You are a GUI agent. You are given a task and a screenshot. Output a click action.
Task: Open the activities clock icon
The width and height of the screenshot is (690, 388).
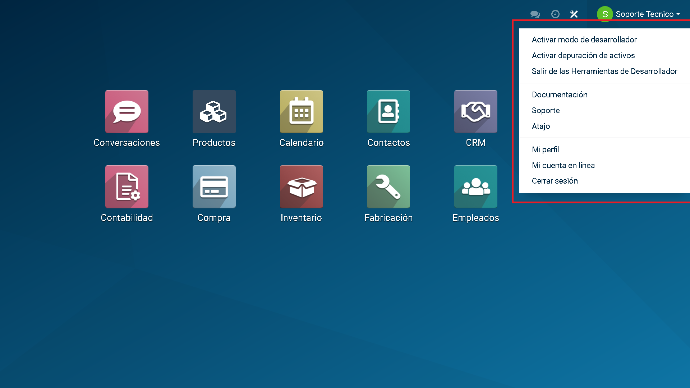click(555, 14)
